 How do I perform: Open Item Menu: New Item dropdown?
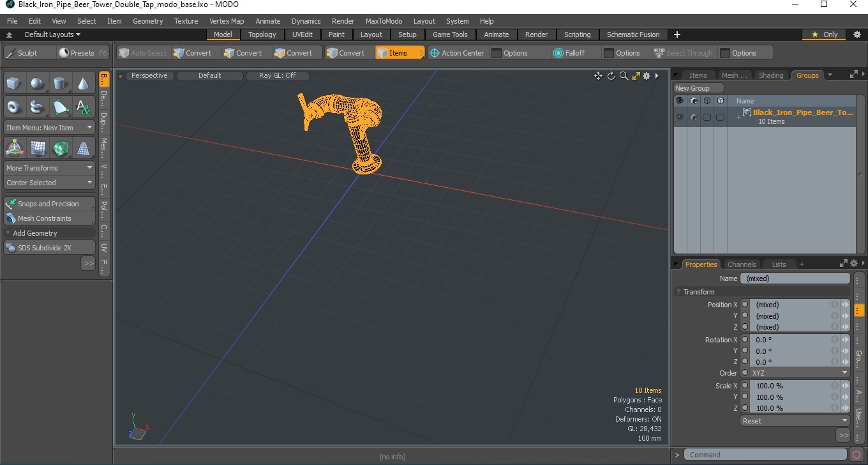(49, 128)
